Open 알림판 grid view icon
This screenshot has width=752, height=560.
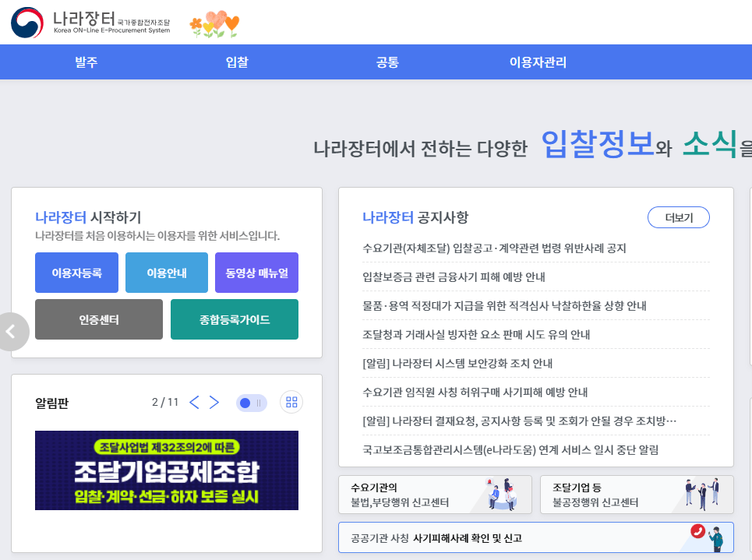click(x=291, y=402)
